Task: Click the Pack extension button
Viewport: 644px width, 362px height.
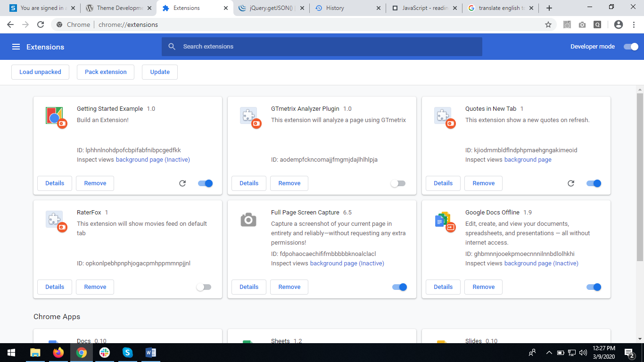Action: click(x=106, y=72)
